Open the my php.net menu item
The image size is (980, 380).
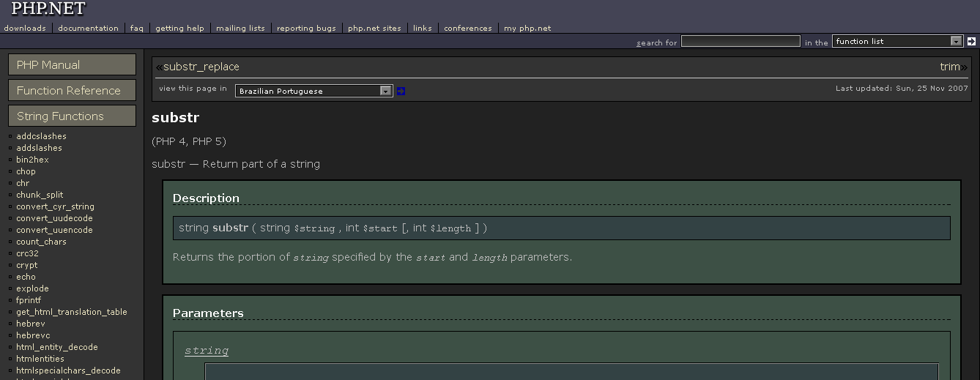click(527, 29)
